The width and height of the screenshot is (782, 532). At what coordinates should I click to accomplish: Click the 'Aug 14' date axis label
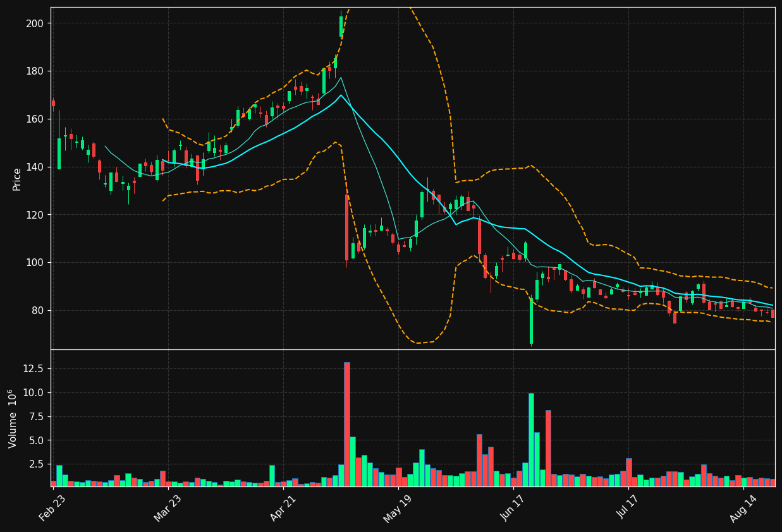[743, 509]
